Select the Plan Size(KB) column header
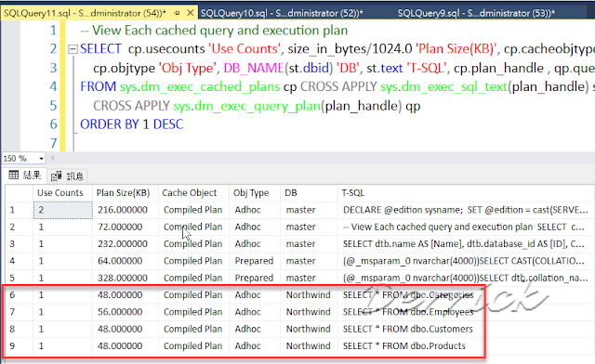Image resolution: width=595 pixels, height=364 pixels. pos(126,193)
